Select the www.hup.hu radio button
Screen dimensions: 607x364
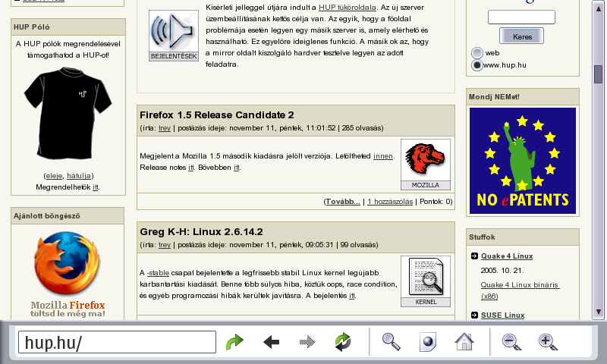[x=477, y=65]
